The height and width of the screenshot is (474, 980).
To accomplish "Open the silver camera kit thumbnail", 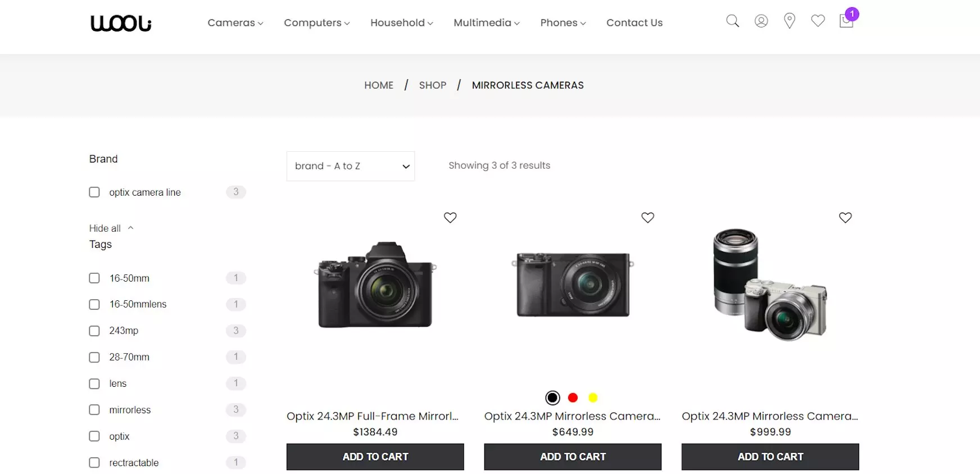I will 770,284.
